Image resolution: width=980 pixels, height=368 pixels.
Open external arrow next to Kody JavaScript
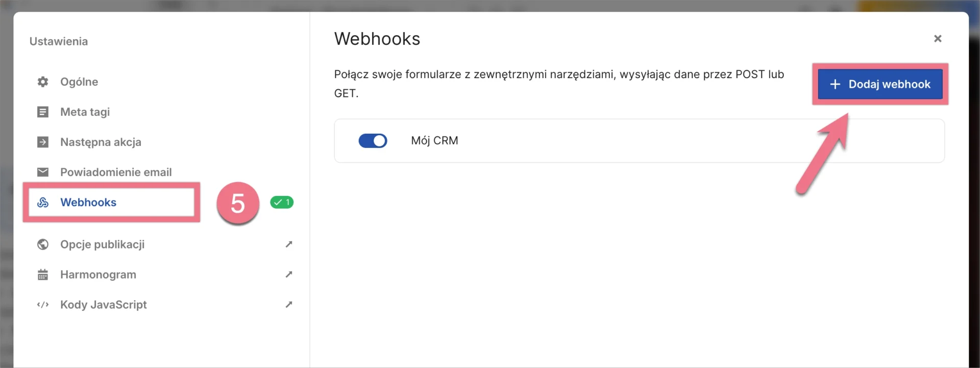[289, 305]
